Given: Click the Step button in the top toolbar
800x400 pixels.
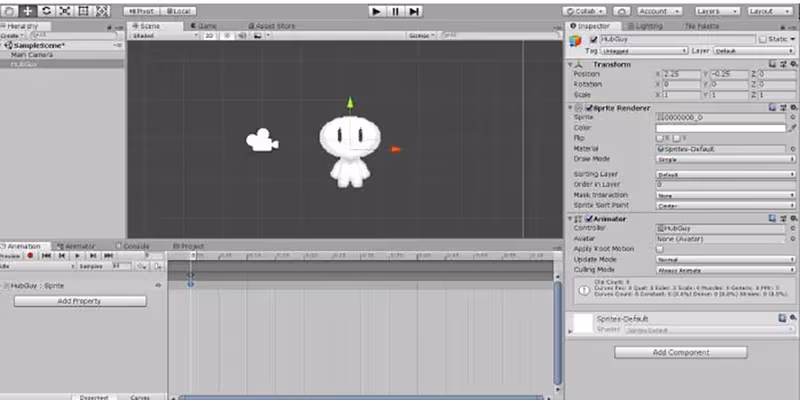Looking at the screenshot, I should click(414, 11).
